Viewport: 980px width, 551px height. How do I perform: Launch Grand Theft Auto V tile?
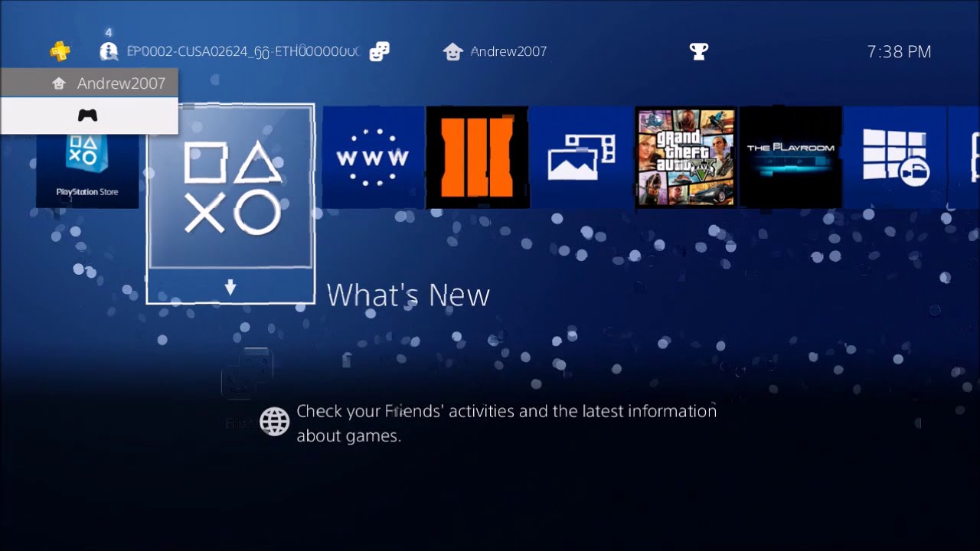pos(686,157)
